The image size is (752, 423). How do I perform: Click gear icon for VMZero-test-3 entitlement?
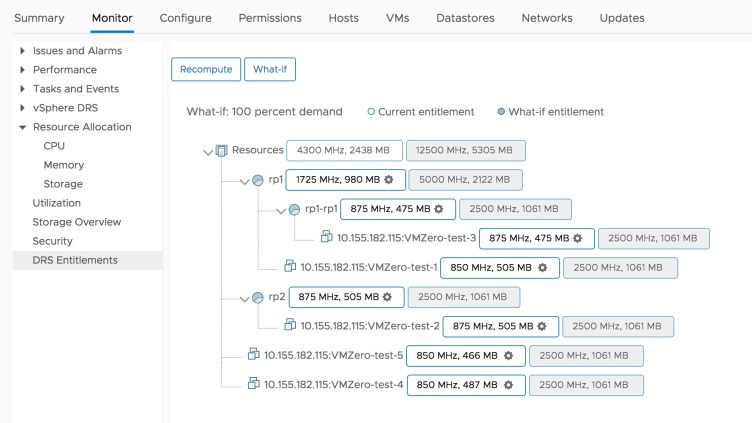click(577, 238)
